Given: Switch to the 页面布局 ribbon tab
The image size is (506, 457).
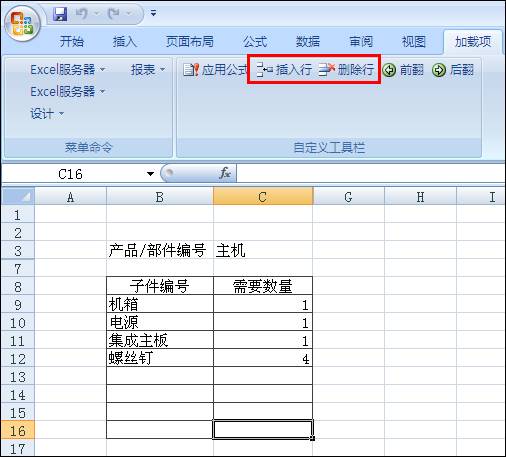Looking at the screenshot, I should click(190, 42).
